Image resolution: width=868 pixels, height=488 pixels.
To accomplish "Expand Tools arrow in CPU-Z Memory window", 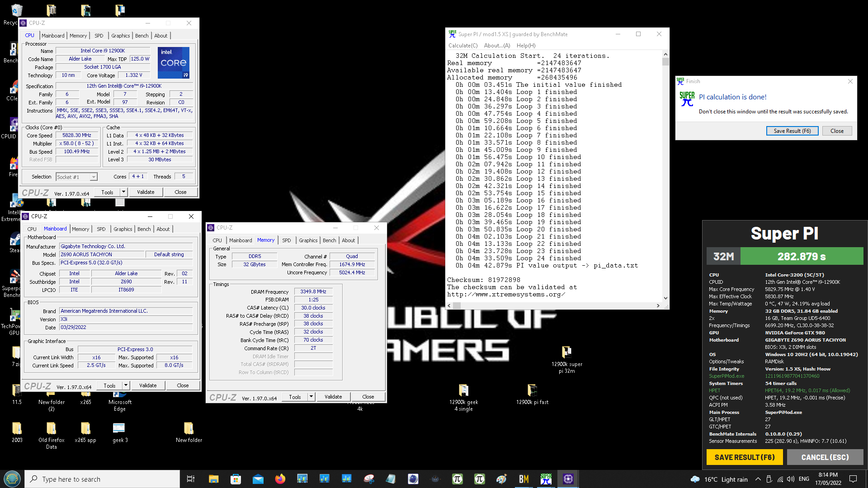I will coord(311,397).
